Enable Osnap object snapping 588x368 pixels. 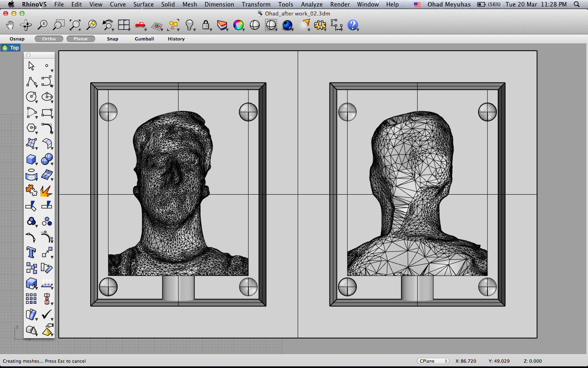pos(17,39)
